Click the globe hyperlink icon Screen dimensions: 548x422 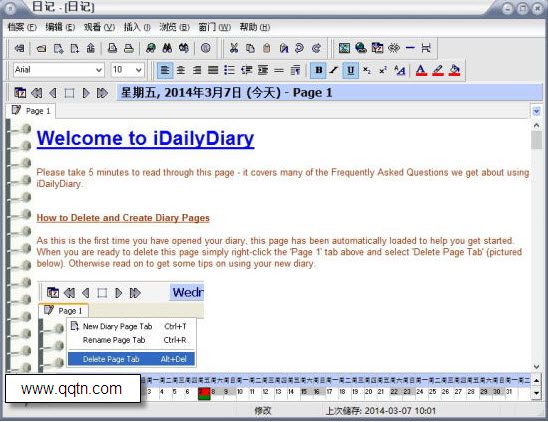tap(361, 48)
